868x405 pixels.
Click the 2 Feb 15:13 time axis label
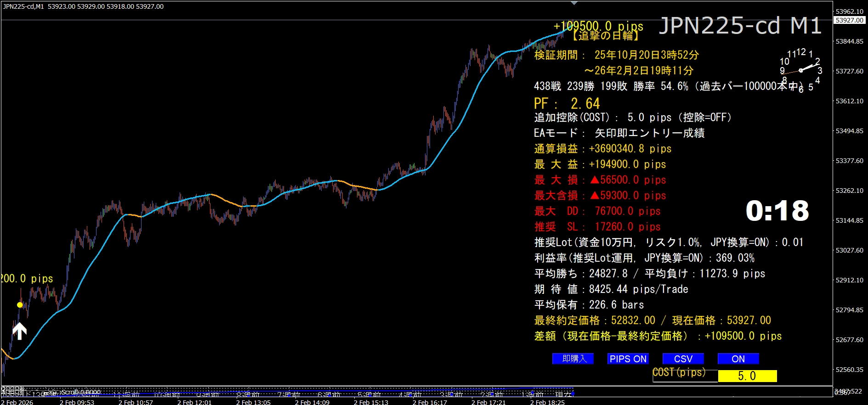(371, 402)
